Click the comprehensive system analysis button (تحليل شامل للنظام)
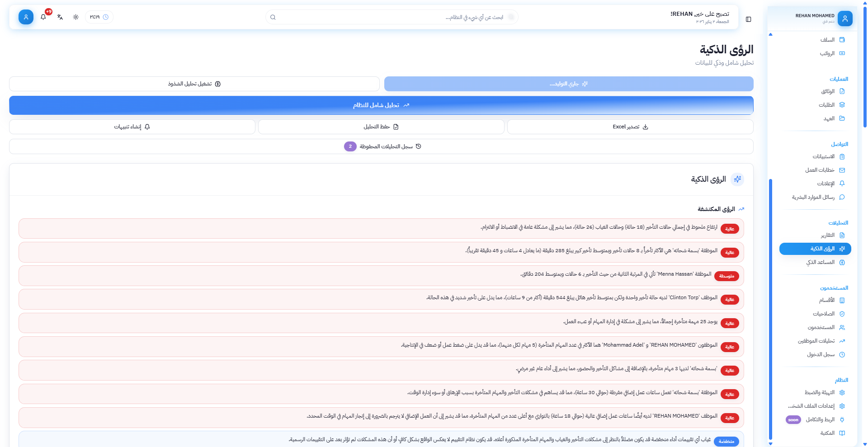 381,105
